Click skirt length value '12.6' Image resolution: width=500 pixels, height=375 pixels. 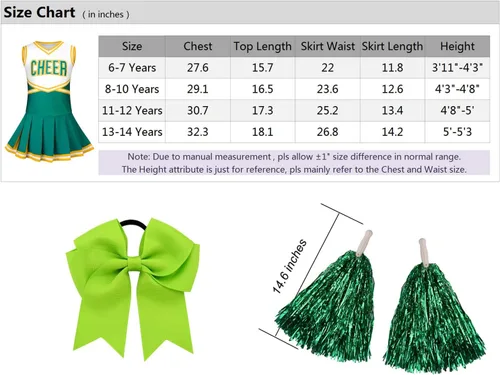pyautogui.click(x=392, y=89)
